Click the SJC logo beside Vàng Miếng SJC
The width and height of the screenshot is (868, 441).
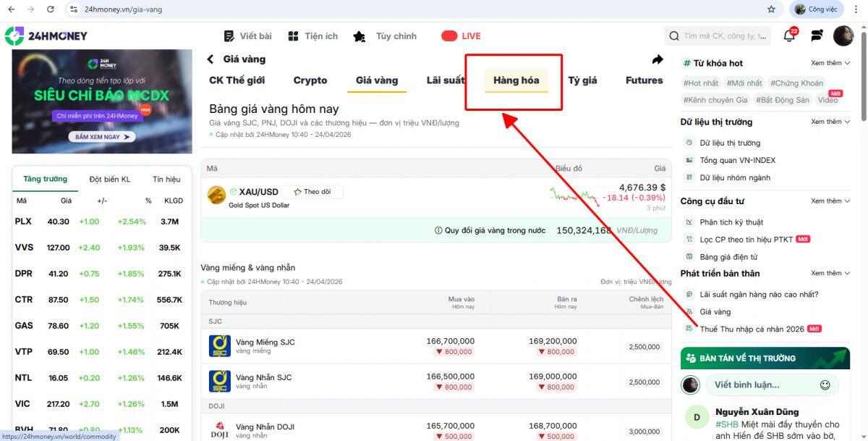pos(220,346)
